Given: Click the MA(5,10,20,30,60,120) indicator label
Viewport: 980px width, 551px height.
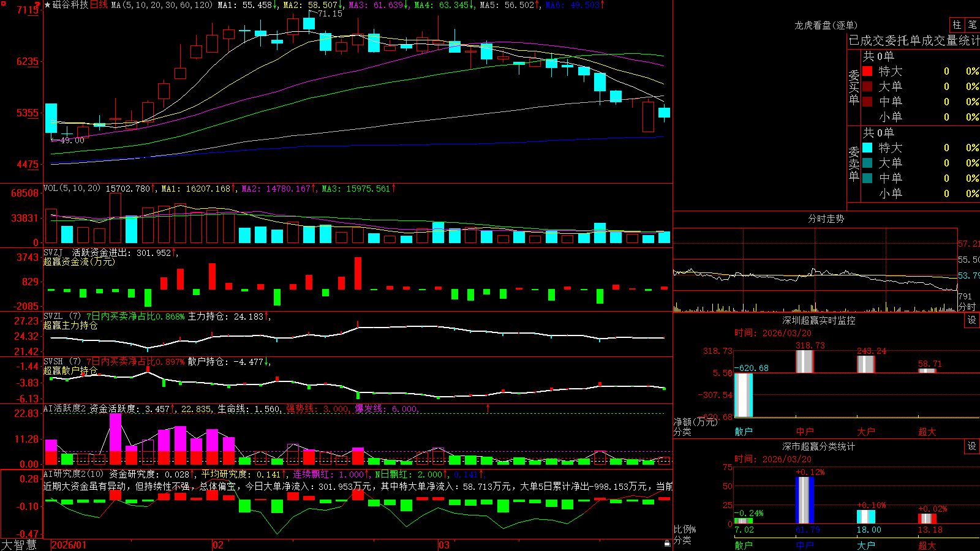Looking at the screenshot, I should (x=162, y=5).
